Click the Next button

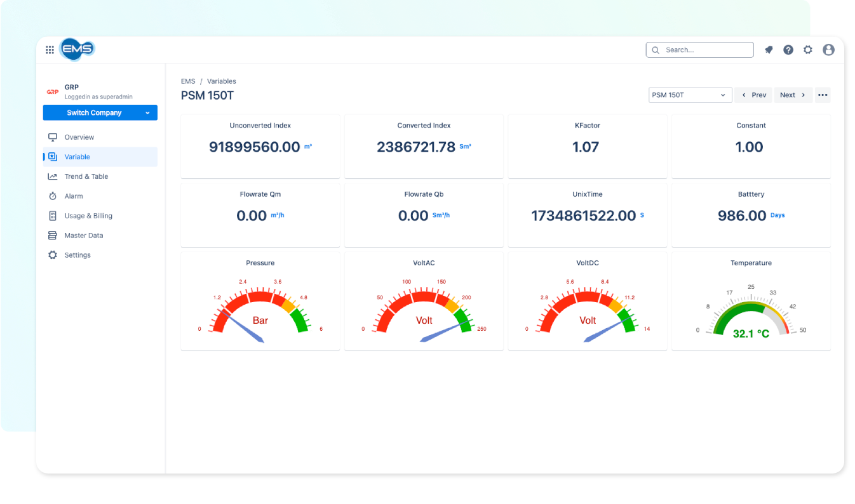[x=793, y=95]
